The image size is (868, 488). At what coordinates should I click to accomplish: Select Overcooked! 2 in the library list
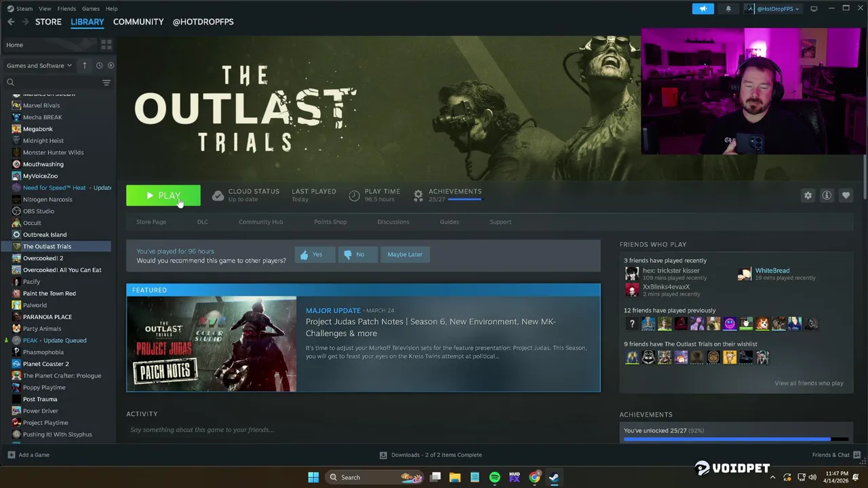click(43, 258)
